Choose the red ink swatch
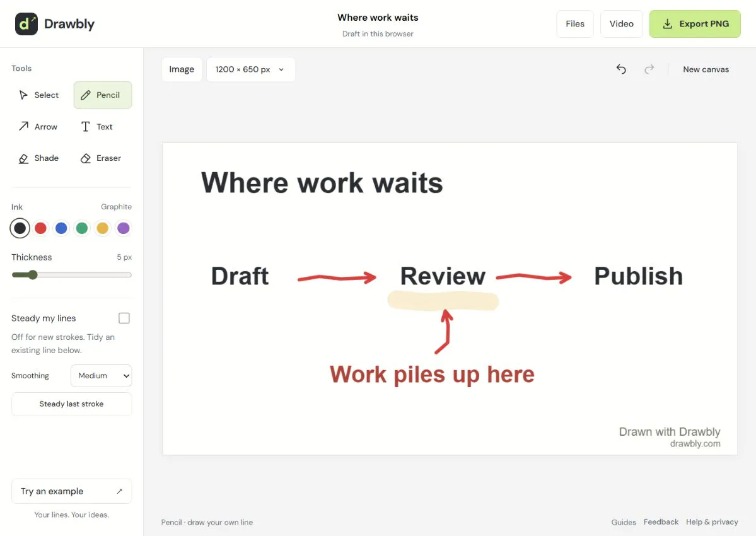 40,228
